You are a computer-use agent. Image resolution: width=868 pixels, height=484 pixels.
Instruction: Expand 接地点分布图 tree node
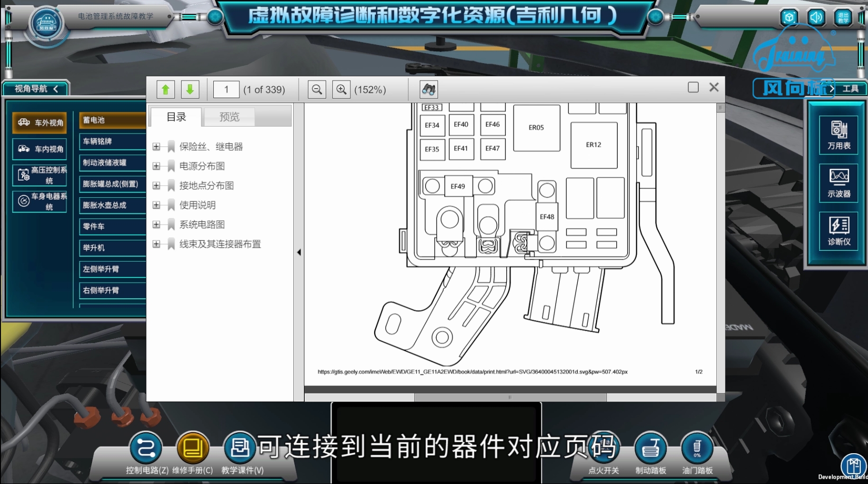(x=156, y=185)
